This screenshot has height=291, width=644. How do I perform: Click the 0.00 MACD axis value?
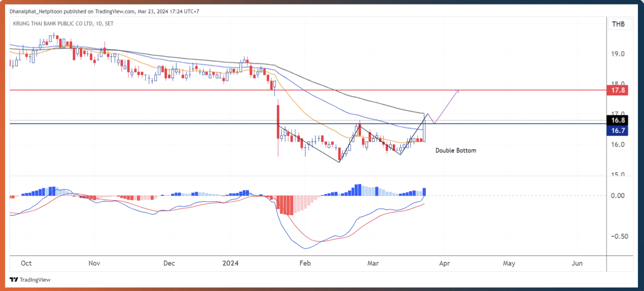[x=618, y=196]
